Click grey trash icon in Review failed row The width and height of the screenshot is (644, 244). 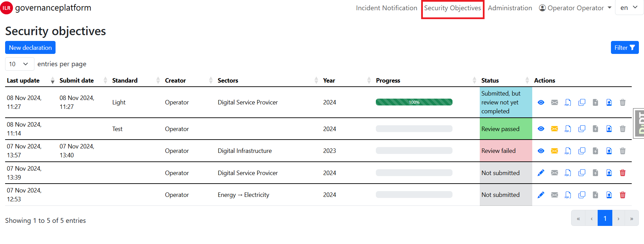coord(623,151)
